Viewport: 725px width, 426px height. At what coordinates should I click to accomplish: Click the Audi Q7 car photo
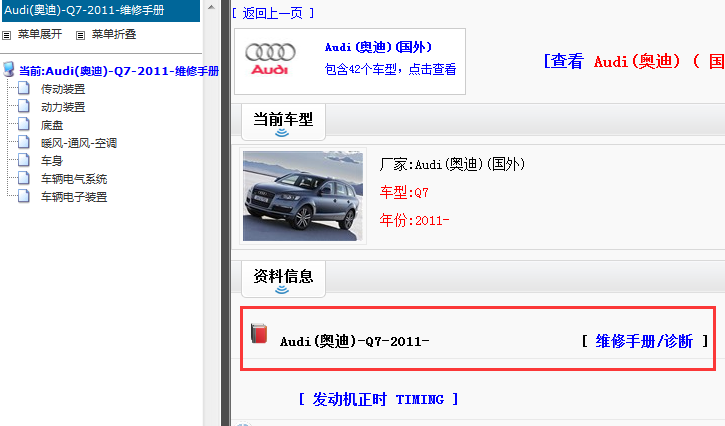tap(303, 196)
